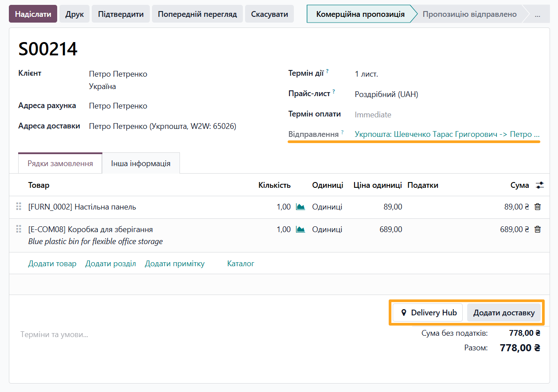This screenshot has height=392, width=558.
Task: Click line subtotal 89,00 ₴
Action: point(517,207)
